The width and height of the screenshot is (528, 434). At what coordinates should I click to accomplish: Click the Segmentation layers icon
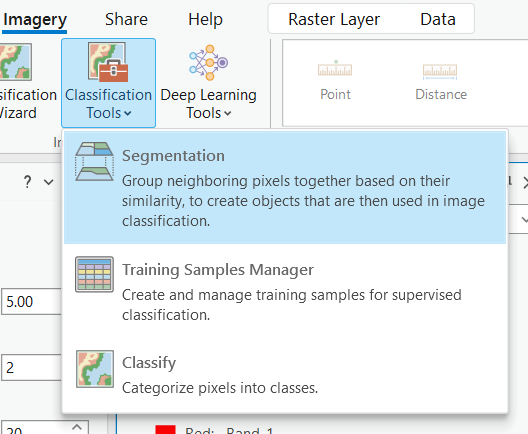pyautogui.click(x=94, y=162)
